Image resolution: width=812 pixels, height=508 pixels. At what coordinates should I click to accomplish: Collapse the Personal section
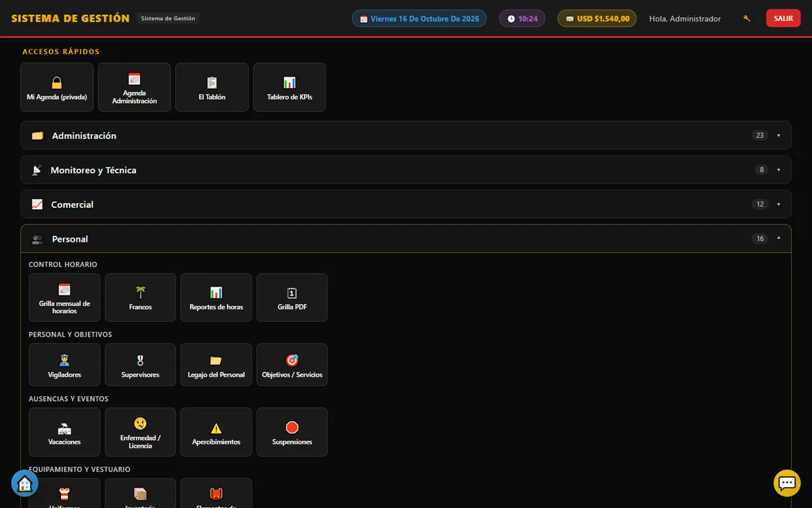406,239
